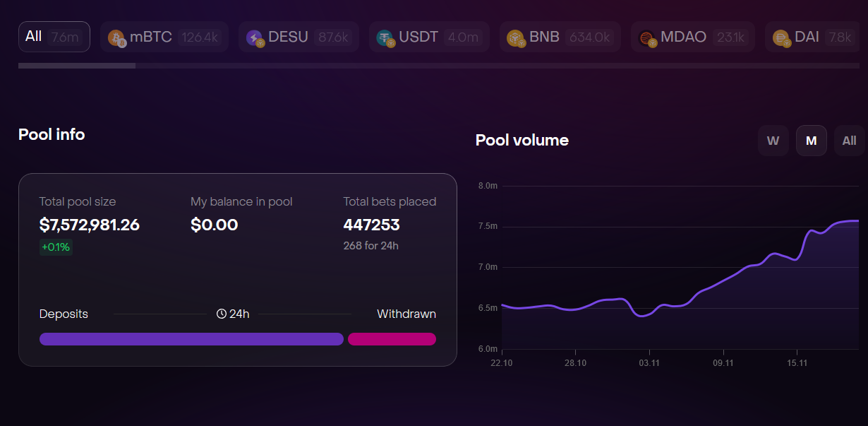Image resolution: width=868 pixels, height=426 pixels.
Task: Click the BNB coin icon
Action: click(x=515, y=37)
